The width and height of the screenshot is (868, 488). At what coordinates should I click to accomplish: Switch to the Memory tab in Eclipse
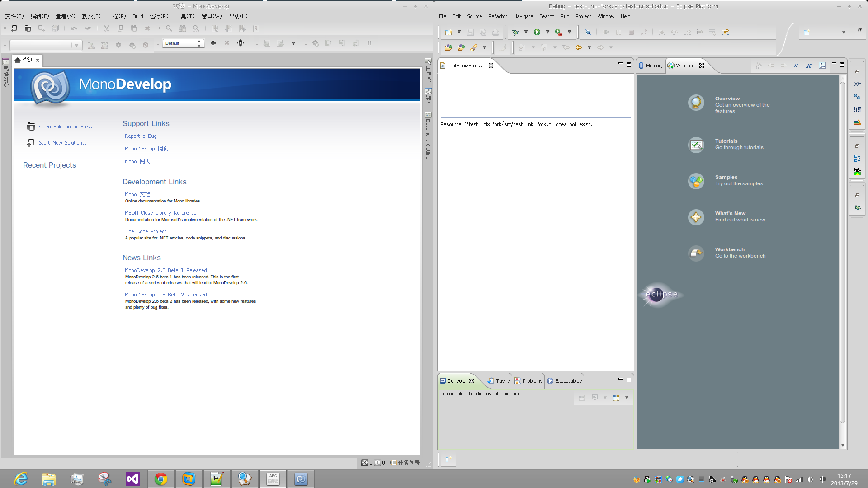point(651,66)
